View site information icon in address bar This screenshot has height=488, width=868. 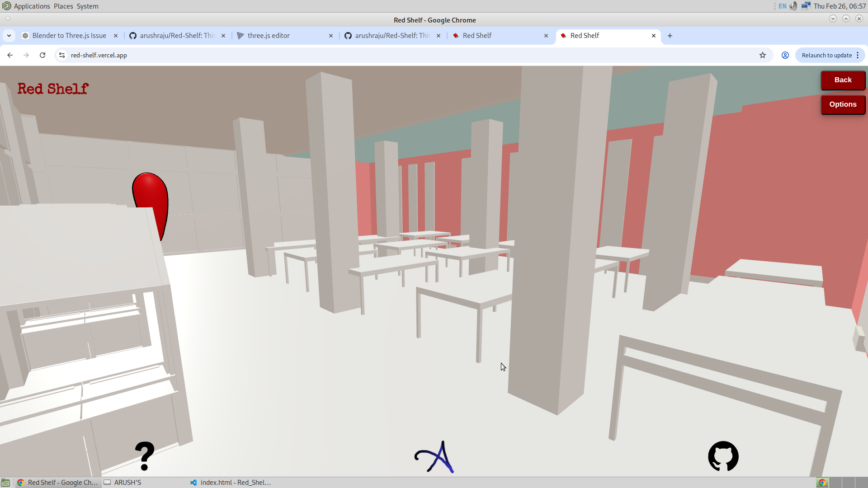tap(62, 55)
